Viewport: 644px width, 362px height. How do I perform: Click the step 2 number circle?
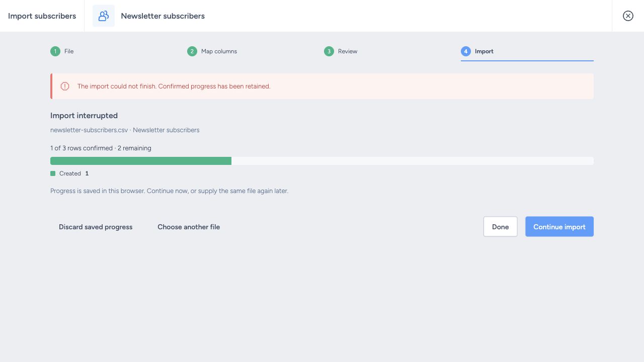point(192,51)
